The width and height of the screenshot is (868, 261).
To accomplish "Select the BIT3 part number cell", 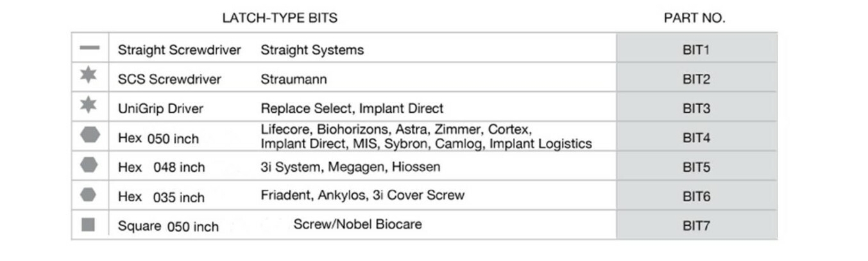I will point(696,108).
